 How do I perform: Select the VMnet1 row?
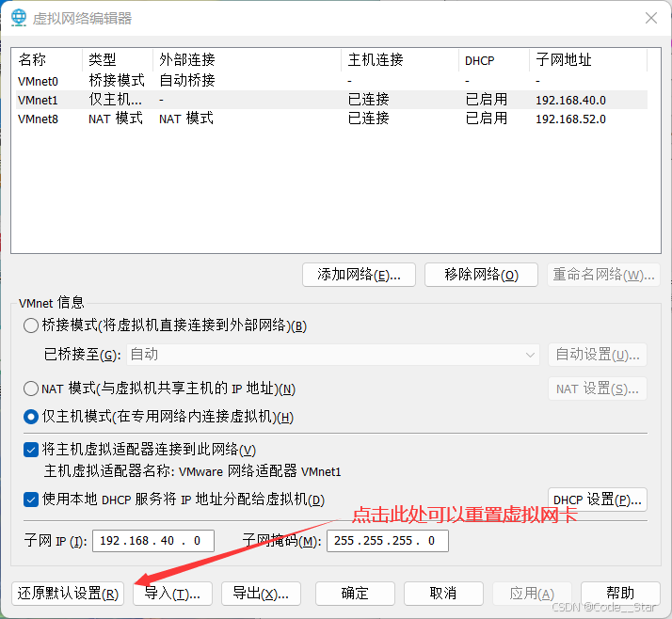click(331, 100)
